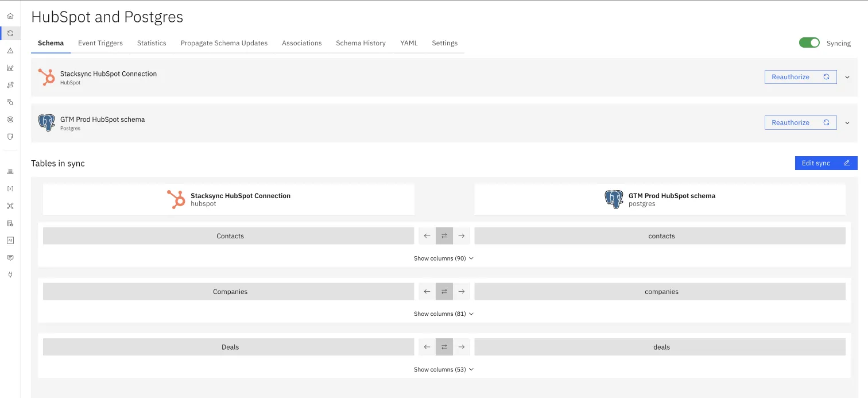The height and width of the screenshot is (398, 868).
Task: Open the shield icon in the sidebar
Action: click(x=10, y=137)
